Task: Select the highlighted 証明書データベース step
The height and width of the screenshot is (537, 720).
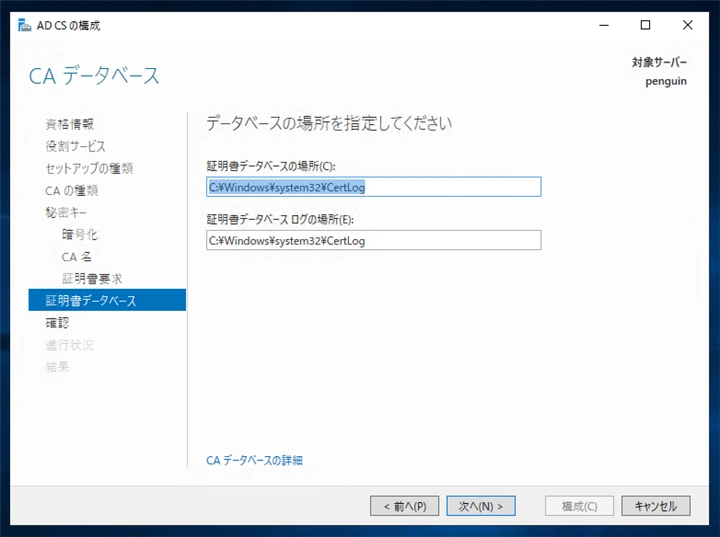Action: (x=107, y=300)
